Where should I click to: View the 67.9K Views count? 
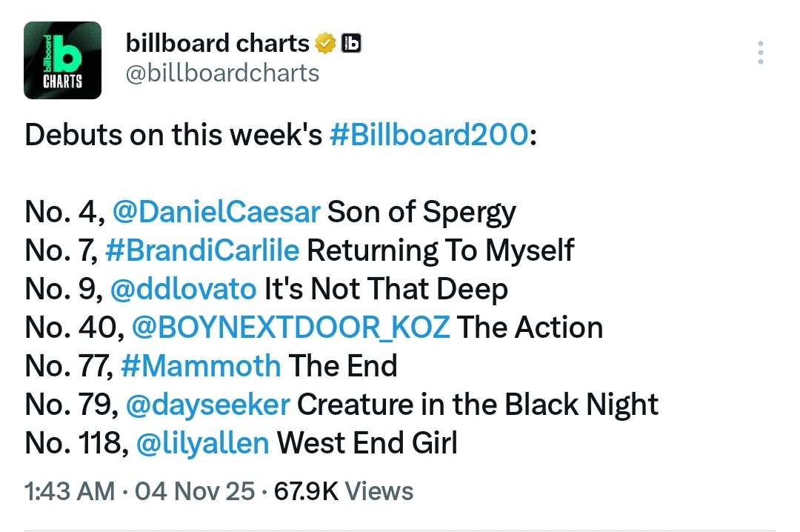(344, 491)
